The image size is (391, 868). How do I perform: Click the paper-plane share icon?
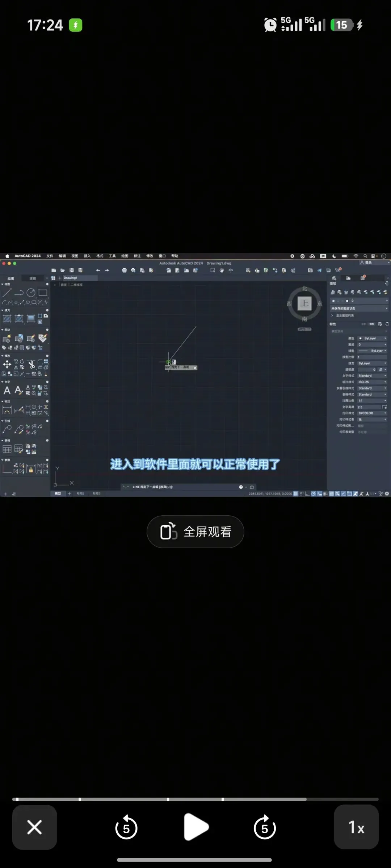click(319, 270)
